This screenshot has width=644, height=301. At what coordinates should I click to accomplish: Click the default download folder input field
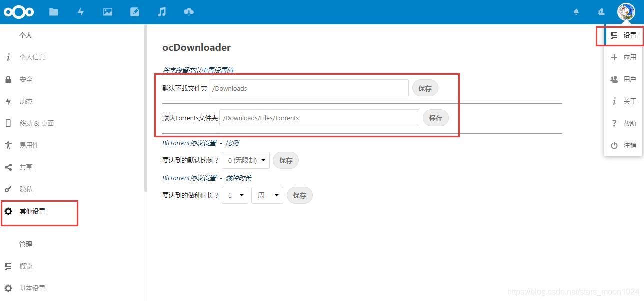(308, 88)
